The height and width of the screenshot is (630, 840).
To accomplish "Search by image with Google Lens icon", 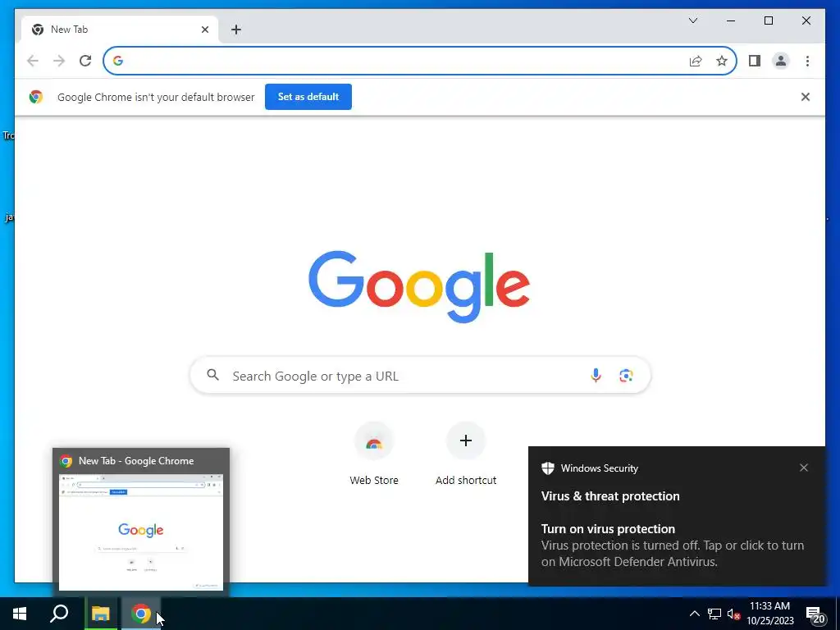I will pos(626,376).
